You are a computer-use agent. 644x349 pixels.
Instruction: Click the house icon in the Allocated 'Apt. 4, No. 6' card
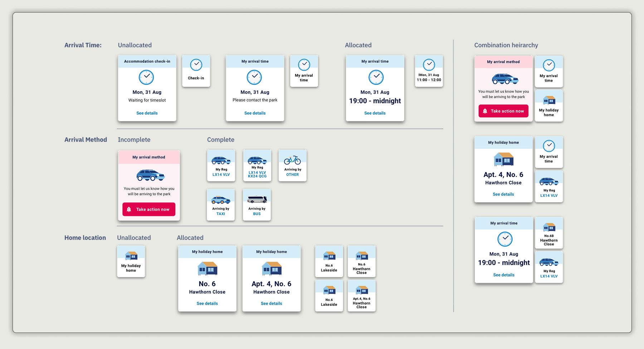[x=272, y=268]
